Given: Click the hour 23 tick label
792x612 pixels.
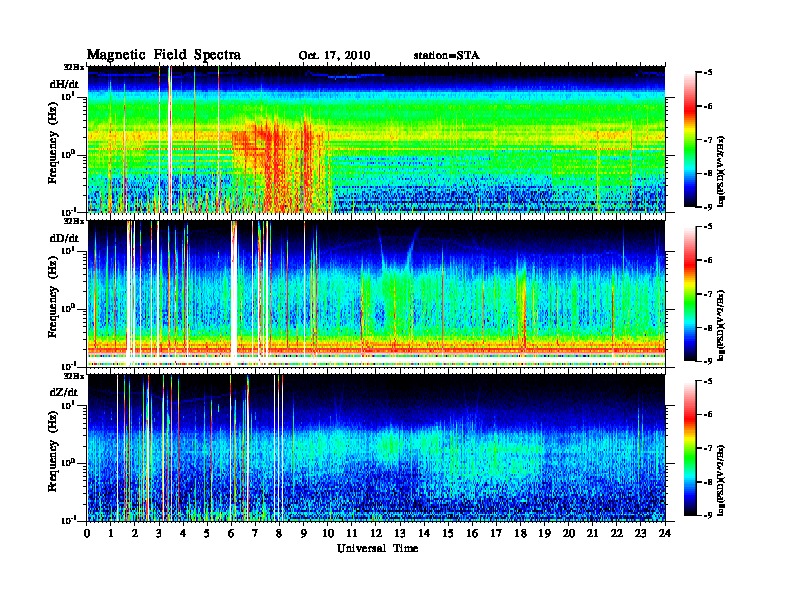Looking at the screenshot, I should pos(640,534).
